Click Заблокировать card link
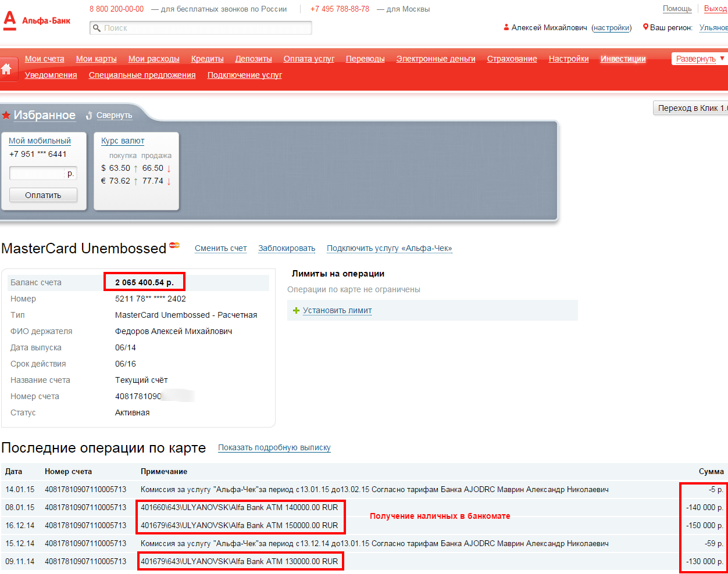The height and width of the screenshot is (574, 728). [287, 248]
